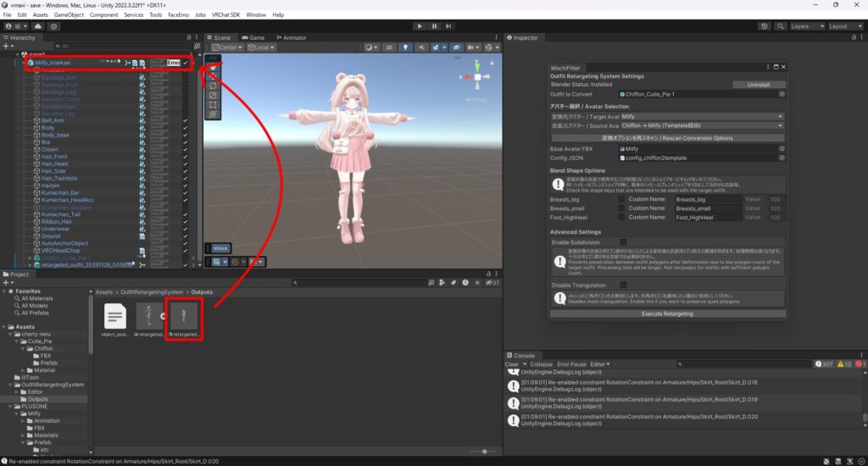Check the Disable Triangulation checkbox
The width and height of the screenshot is (868, 466).
click(x=623, y=285)
